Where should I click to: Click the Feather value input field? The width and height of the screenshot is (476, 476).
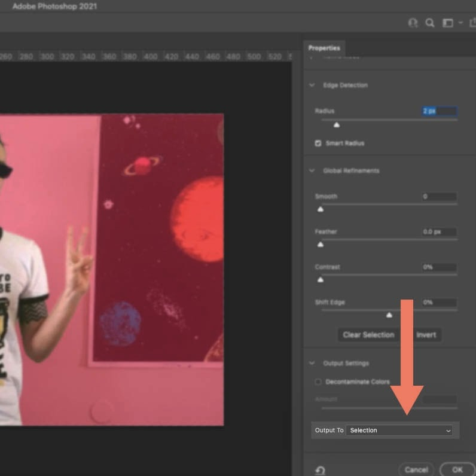[x=438, y=232]
